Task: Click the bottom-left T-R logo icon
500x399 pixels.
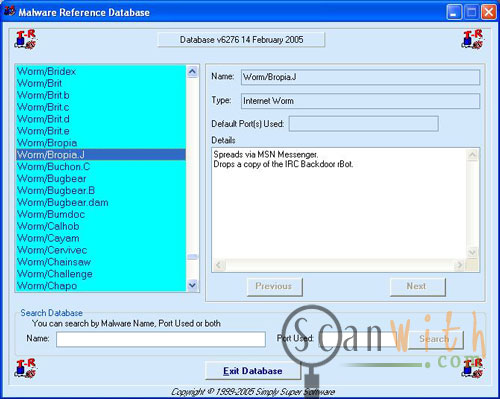Action: 26,368
